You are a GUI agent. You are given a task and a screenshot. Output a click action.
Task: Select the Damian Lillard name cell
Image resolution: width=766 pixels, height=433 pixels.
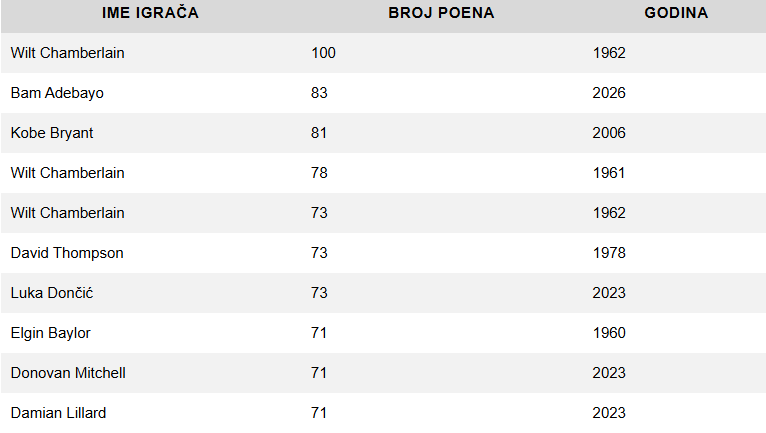point(58,413)
